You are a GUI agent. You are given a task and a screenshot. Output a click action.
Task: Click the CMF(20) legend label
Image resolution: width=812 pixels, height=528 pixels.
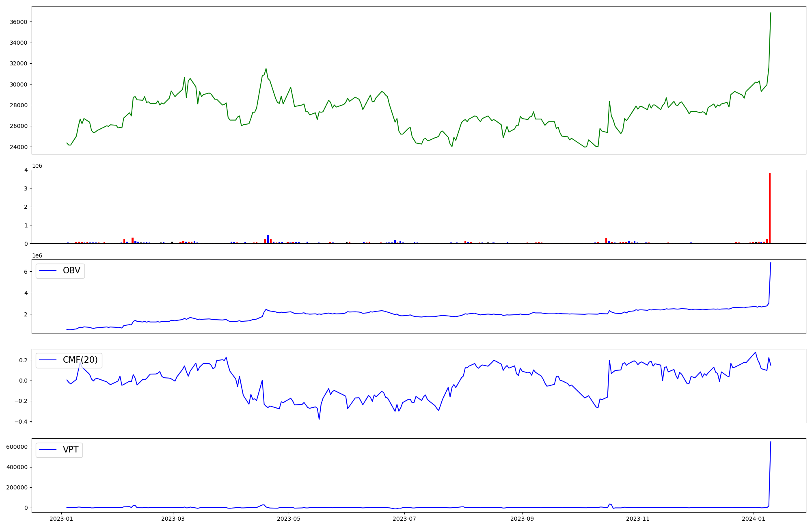80,360
